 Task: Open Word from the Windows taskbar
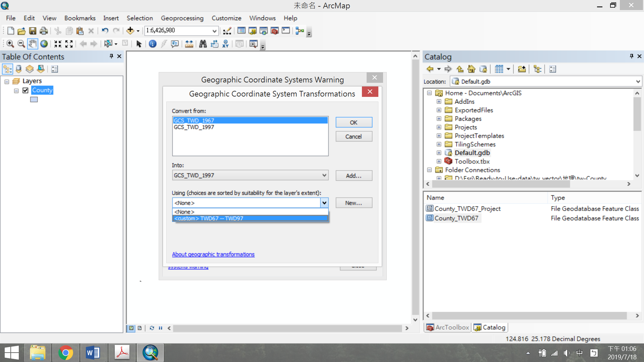pos(93,353)
